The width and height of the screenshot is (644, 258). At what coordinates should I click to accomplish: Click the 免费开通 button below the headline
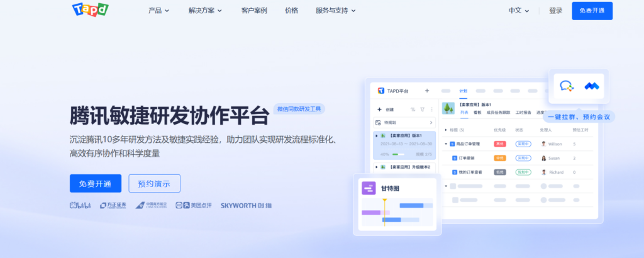[x=96, y=184]
